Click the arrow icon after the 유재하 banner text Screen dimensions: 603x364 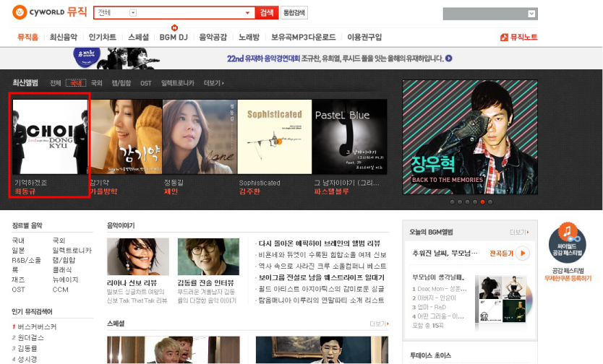tap(448, 58)
